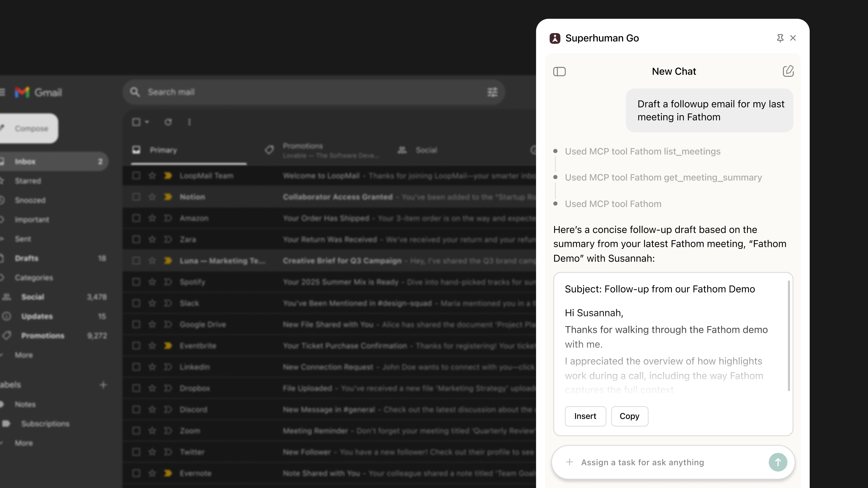Image resolution: width=868 pixels, height=488 pixels.
Task: Open Gmail toolbar more options menu
Action: (x=189, y=122)
